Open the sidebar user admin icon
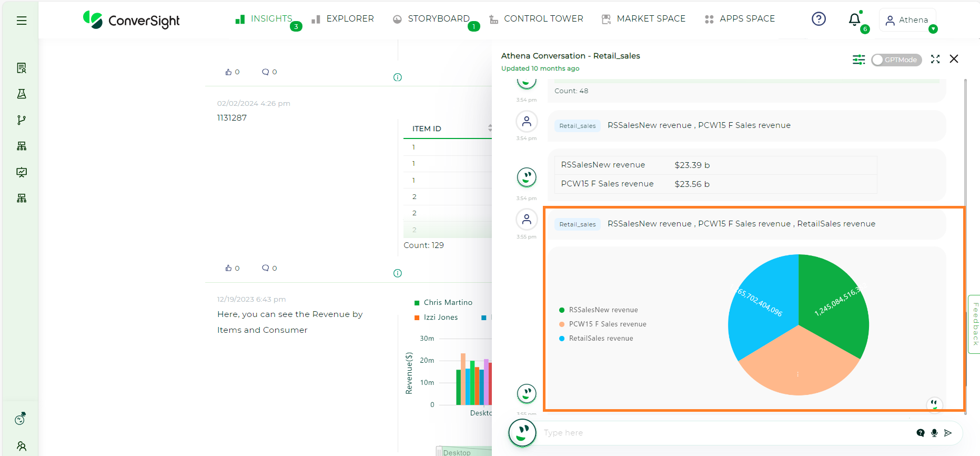 pyautogui.click(x=22, y=446)
